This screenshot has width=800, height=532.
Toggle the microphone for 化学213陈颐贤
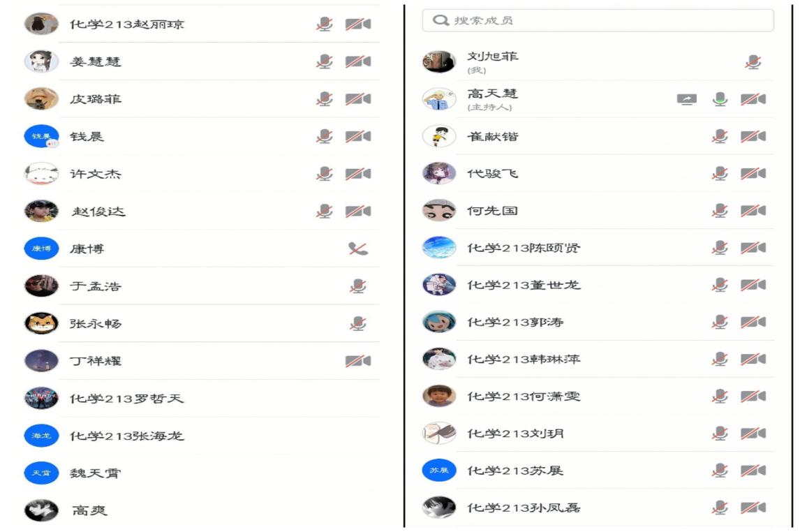tap(720, 248)
